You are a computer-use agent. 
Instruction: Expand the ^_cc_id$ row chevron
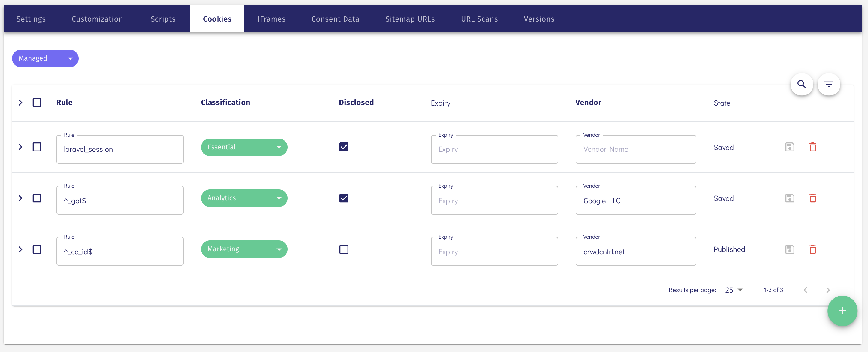coord(20,249)
